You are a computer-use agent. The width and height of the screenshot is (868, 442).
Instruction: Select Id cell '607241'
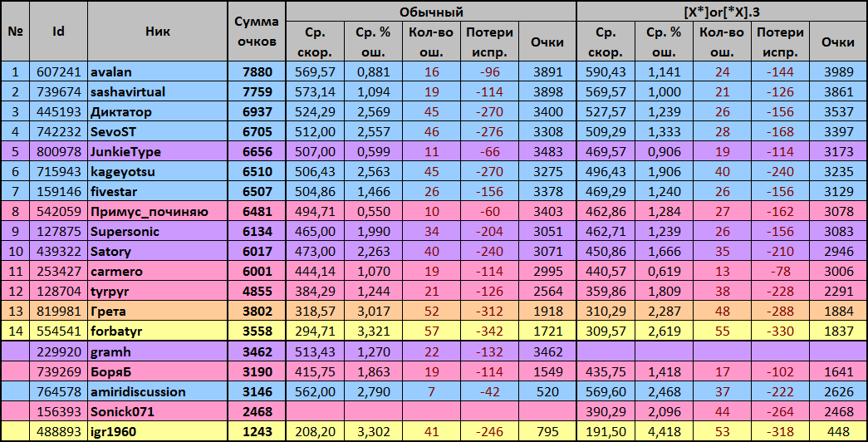tap(59, 72)
